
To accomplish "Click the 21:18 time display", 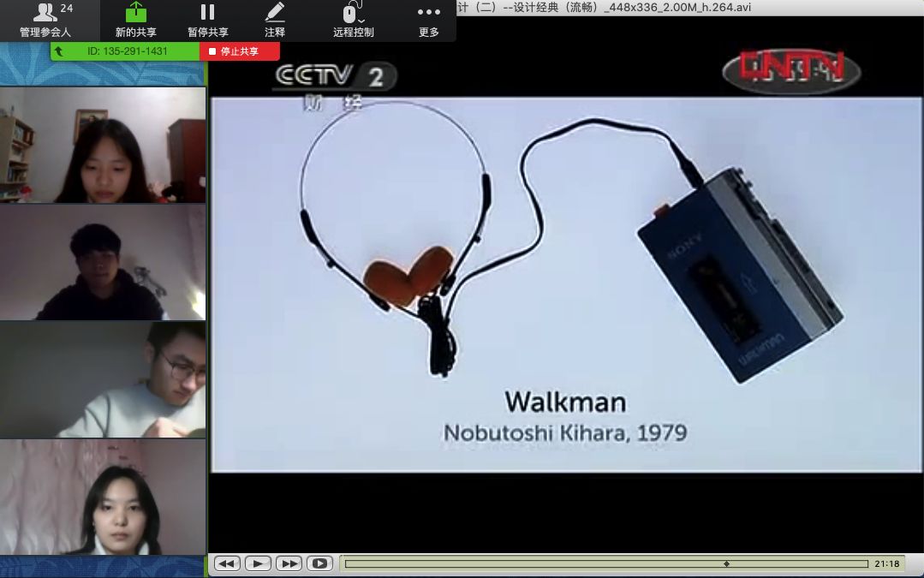I will [886, 563].
